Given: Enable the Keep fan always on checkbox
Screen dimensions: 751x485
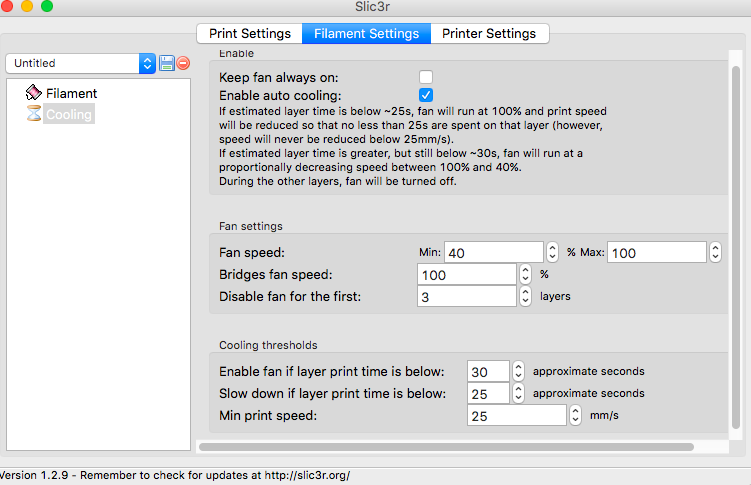Looking at the screenshot, I should pos(426,77).
